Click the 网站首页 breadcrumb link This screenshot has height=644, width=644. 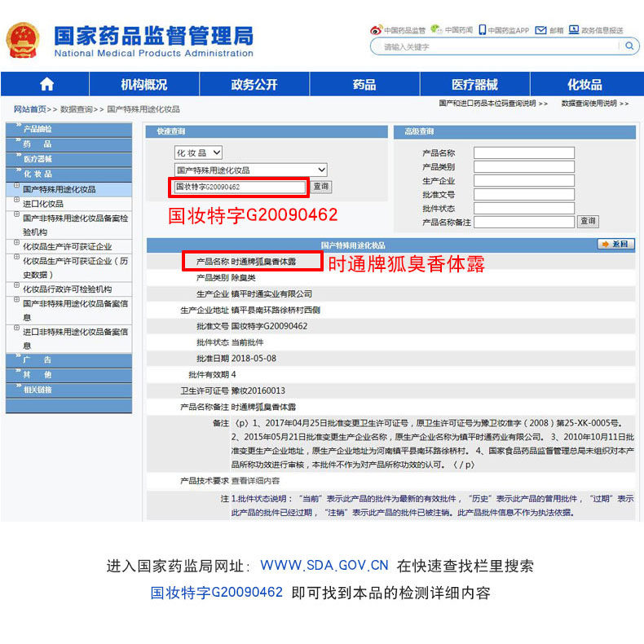30,109
